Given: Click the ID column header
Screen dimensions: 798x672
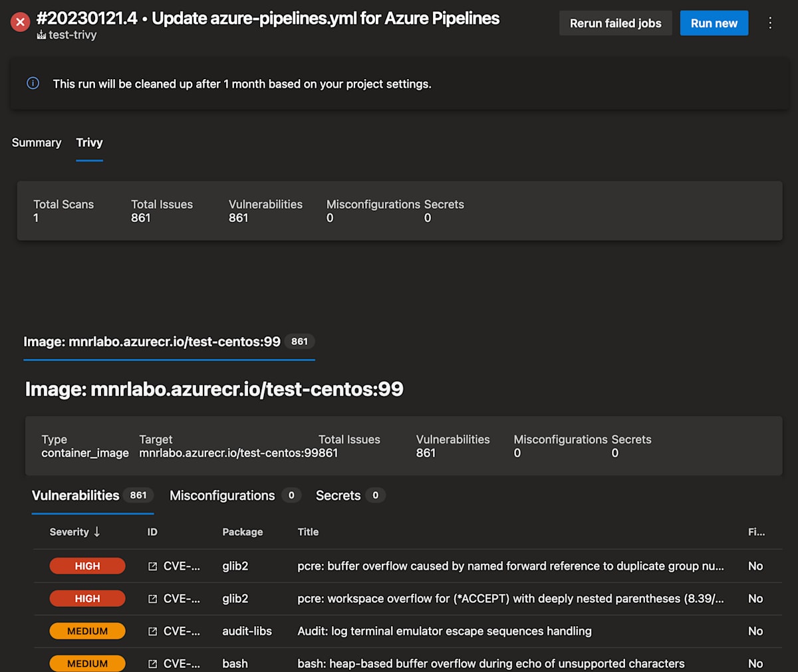Looking at the screenshot, I should (152, 532).
